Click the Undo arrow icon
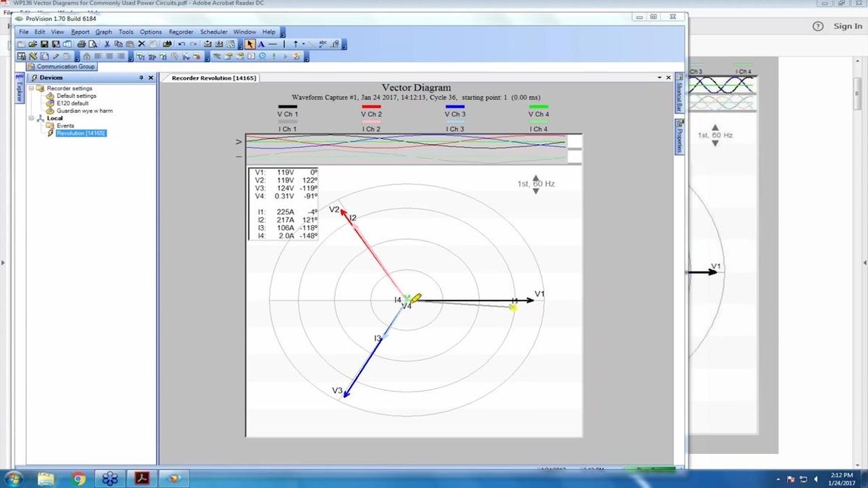This screenshot has height=488, width=868. point(182,44)
